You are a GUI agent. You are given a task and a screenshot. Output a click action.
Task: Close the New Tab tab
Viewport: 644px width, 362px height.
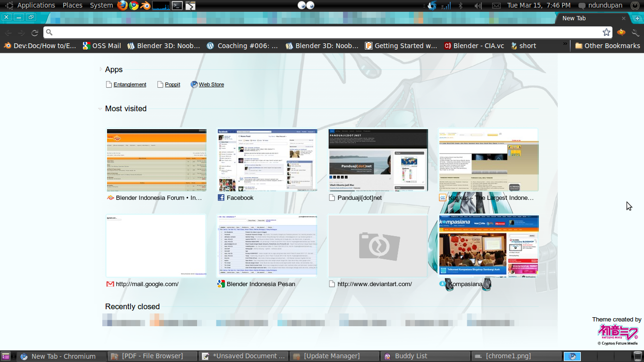point(624,18)
